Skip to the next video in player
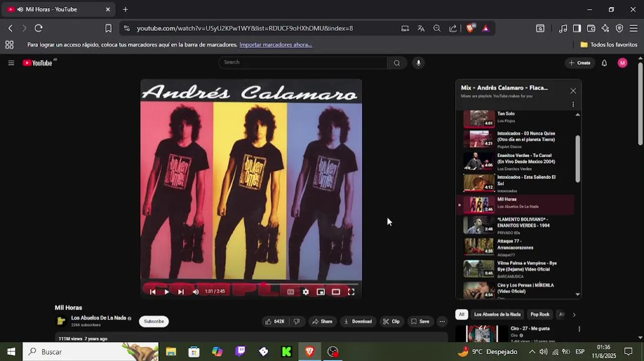 click(181, 292)
